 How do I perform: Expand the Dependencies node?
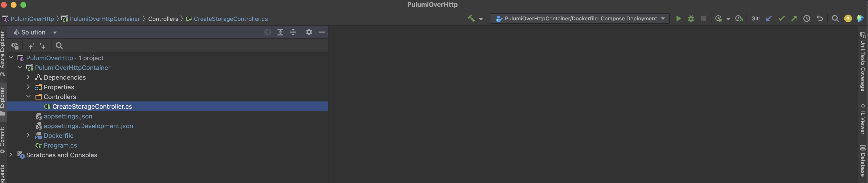(28, 77)
